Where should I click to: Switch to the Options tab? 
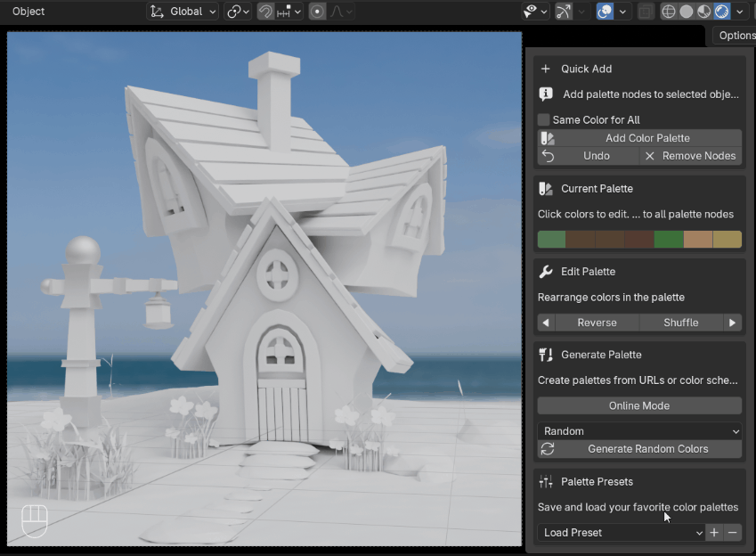coord(737,35)
